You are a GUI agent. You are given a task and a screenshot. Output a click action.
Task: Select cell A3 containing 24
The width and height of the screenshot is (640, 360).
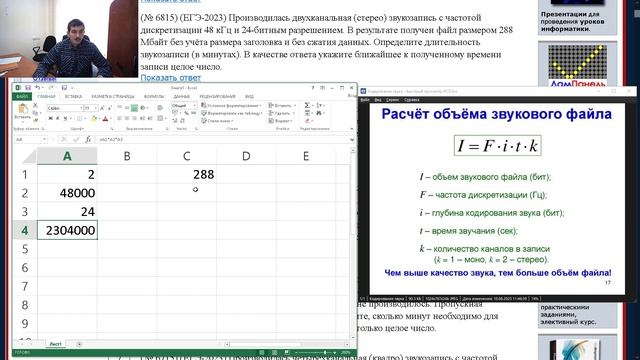coord(67,211)
